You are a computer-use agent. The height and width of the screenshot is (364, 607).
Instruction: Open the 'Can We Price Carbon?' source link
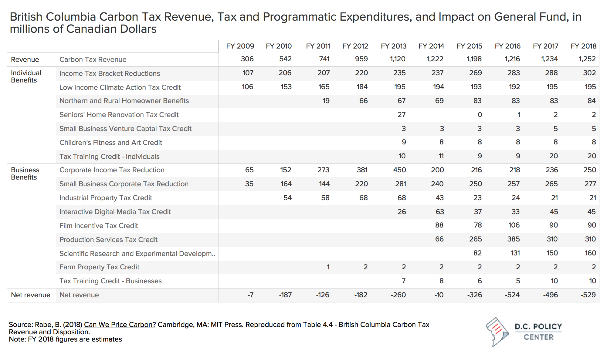pos(120,325)
